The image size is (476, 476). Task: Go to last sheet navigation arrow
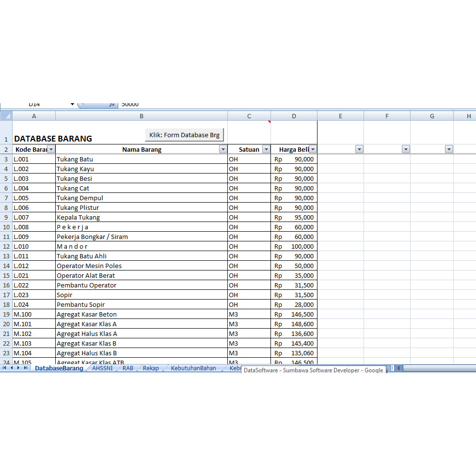26,368
